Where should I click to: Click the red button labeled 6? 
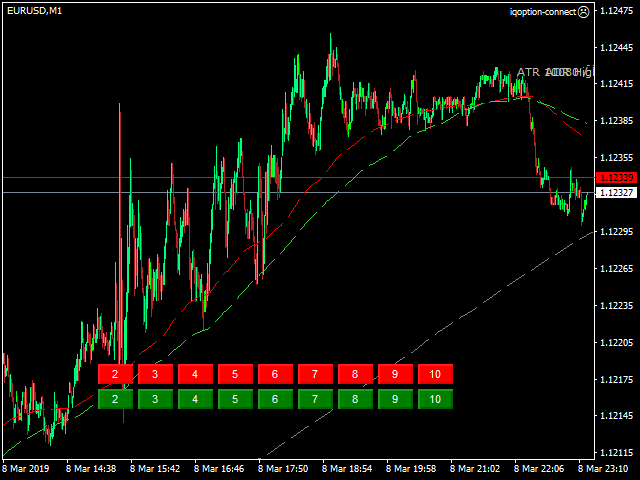(275, 374)
